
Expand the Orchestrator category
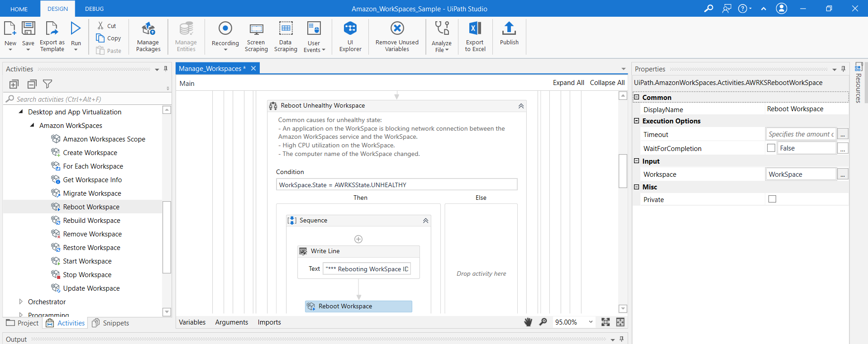click(x=21, y=302)
